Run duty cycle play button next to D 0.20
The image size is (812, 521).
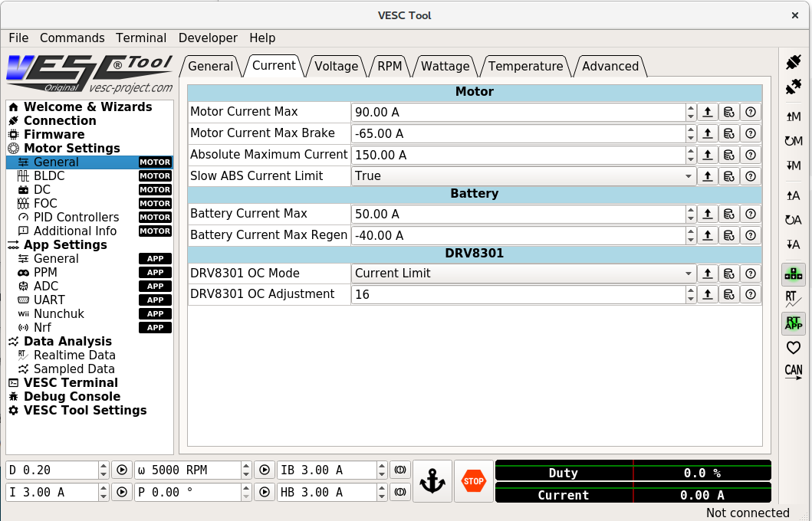tap(122, 470)
